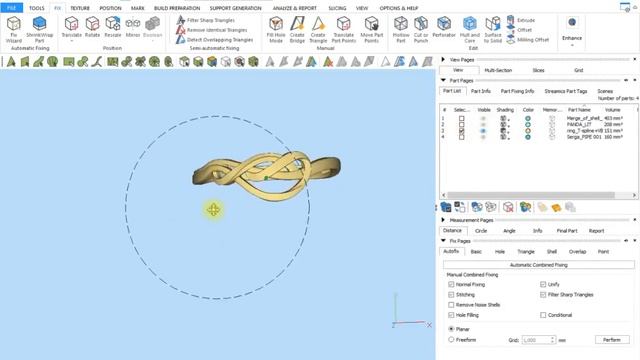Image resolution: width=640 pixels, height=360 pixels.
Task: Select the Planar radio option
Action: [451, 329]
